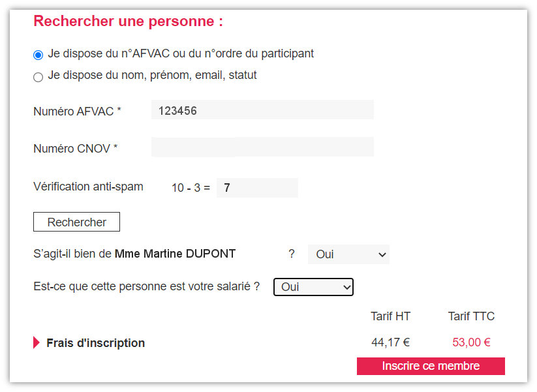Image resolution: width=537 pixels, height=392 pixels.
Task: Click the Numéro AFVAC input field
Action: point(262,110)
